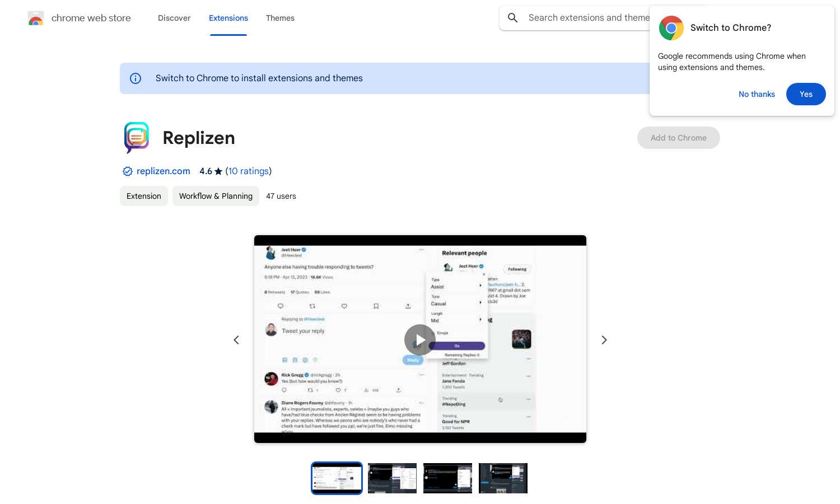Click the Add to Chrome button

679,138
